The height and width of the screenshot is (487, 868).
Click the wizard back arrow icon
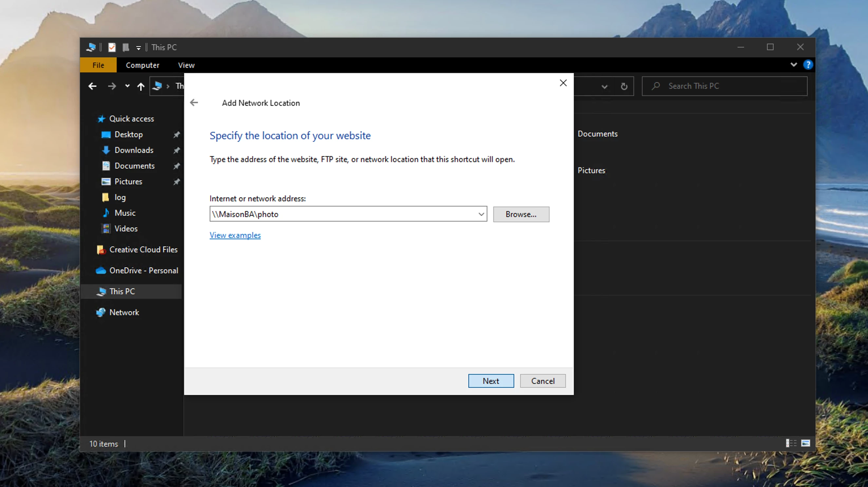pyautogui.click(x=194, y=103)
